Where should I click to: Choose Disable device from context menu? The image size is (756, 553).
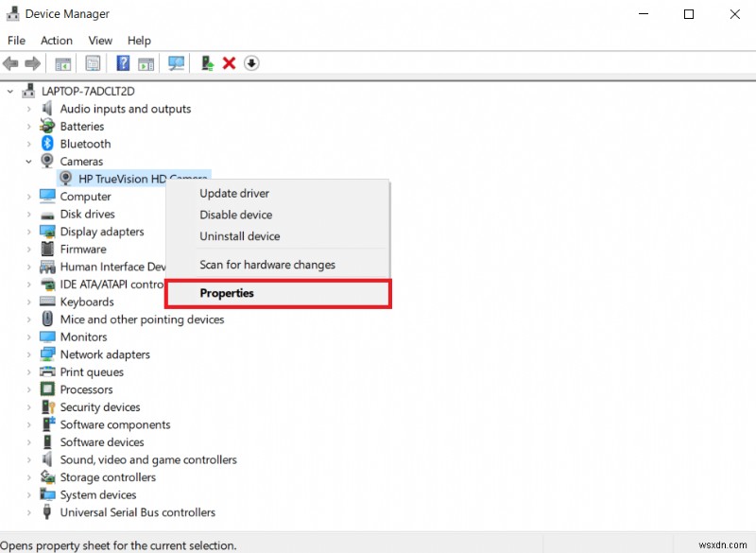tap(278, 215)
